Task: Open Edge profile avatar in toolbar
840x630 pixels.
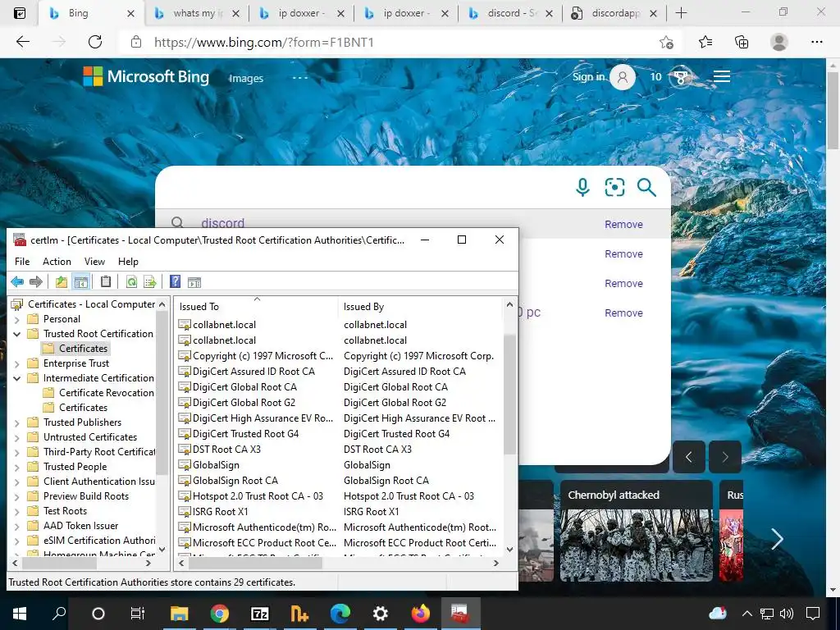Action: (779, 42)
